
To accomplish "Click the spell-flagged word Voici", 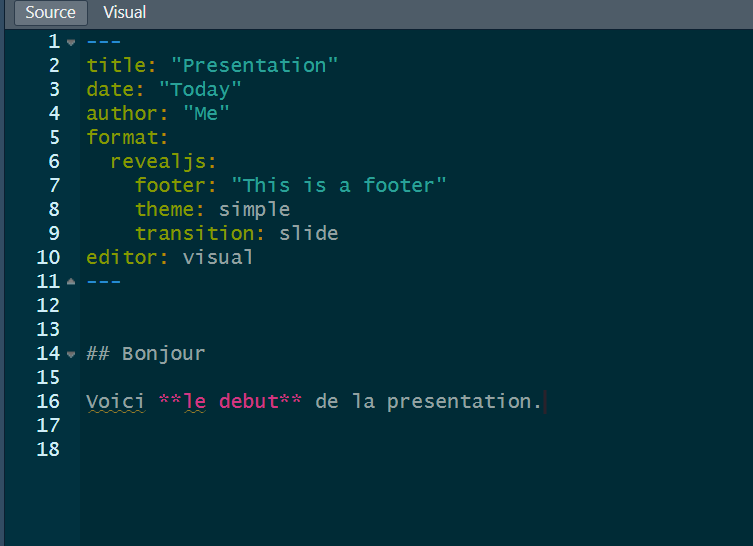I will coord(116,402).
